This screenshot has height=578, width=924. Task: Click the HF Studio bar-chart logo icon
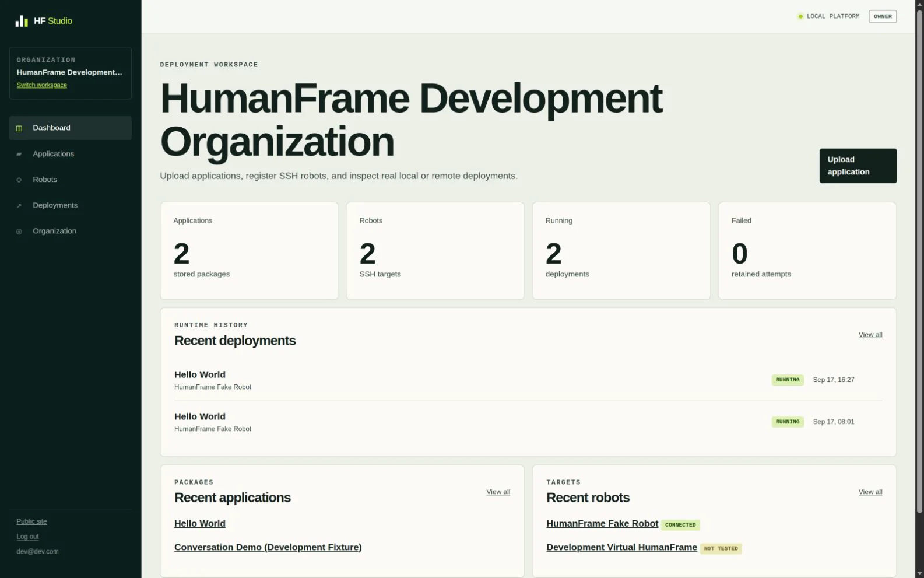pyautogui.click(x=22, y=21)
